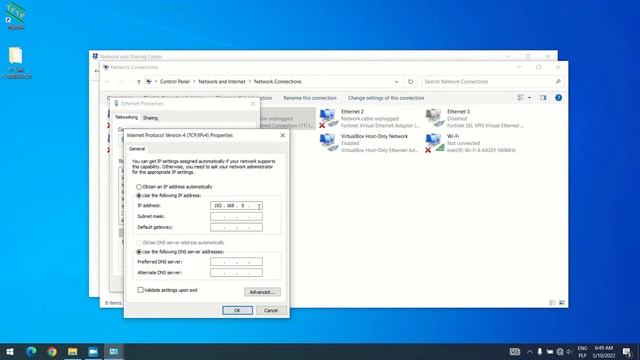The height and width of the screenshot is (360, 640).
Task: Click the Default gateway field
Action: point(236,227)
